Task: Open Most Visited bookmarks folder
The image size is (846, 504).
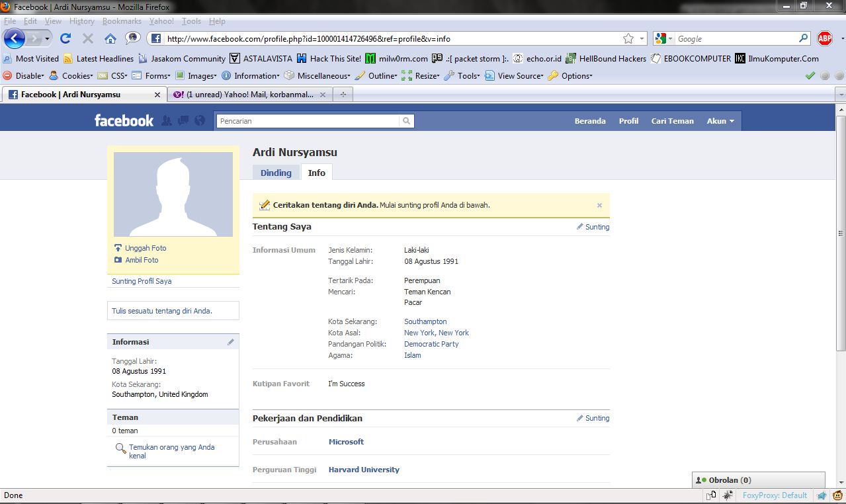Action: (x=31, y=58)
